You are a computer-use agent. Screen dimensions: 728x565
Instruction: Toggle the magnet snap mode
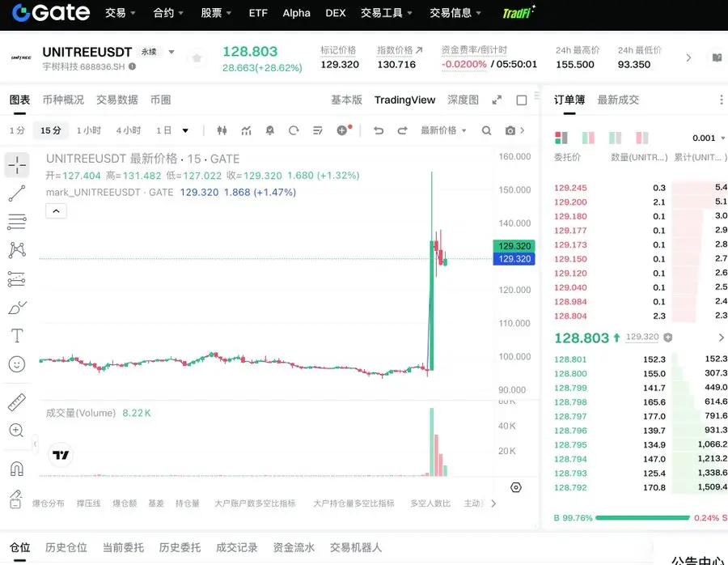click(17, 469)
